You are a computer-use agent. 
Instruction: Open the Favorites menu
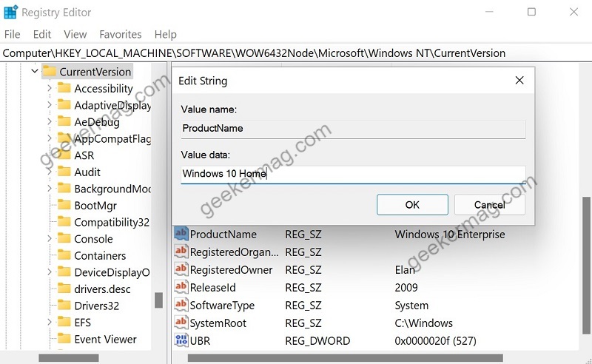pyautogui.click(x=121, y=34)
